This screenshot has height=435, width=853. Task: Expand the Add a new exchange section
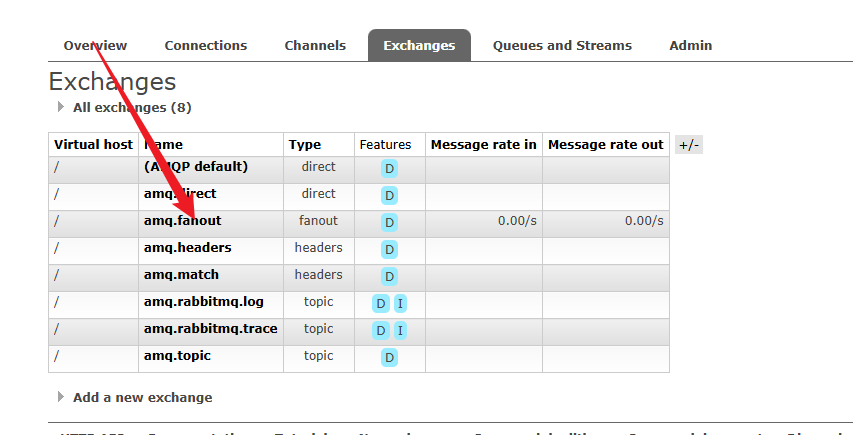coord(143,397)
